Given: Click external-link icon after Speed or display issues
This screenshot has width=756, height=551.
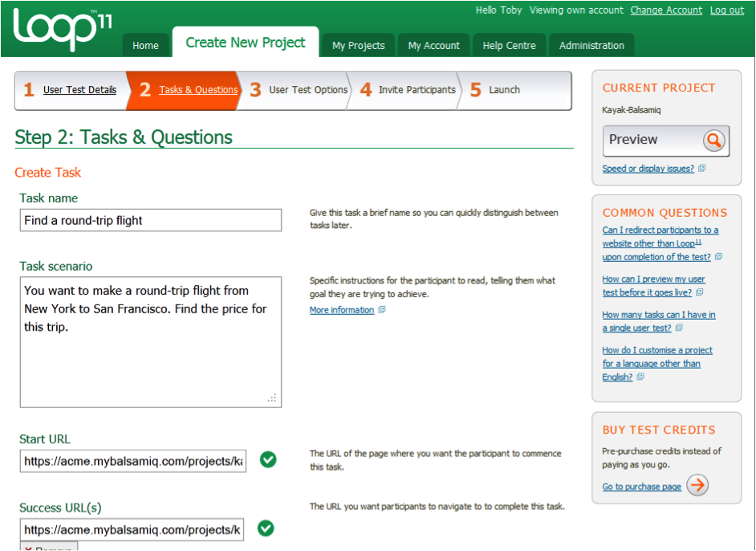Looking at the screenshot, I should pyautogui.click(x=702, y=168).
